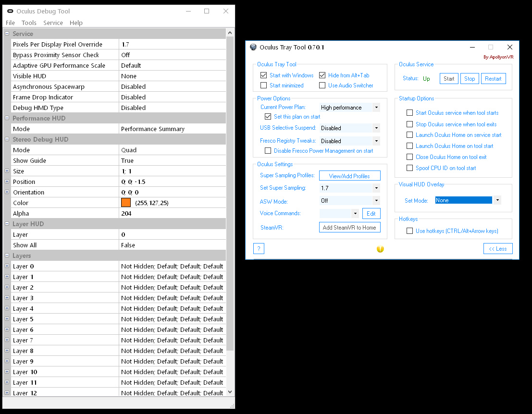The height and width of the screenshot is (414, 532).
Task: Click the yellow warning indicator icon
Action: pyautogui.click(x=380, y=249)
